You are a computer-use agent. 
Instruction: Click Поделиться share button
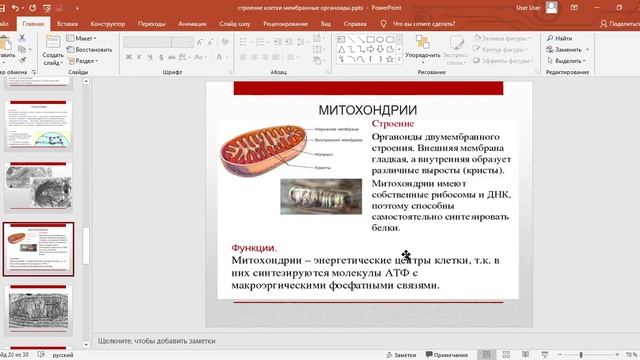coord(620,24)
